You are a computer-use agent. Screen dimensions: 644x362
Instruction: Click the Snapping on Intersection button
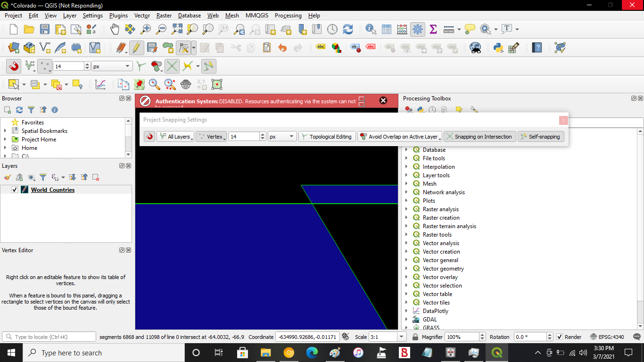pos(479,136)
